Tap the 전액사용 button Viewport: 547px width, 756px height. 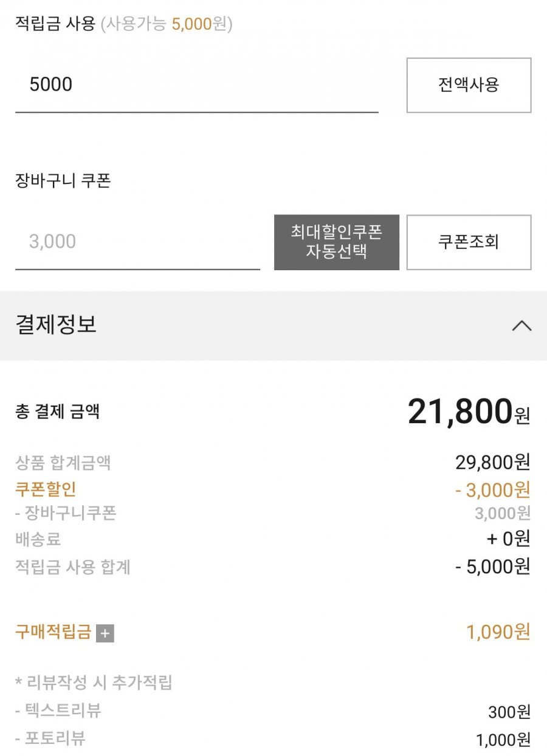(x=469, y=85)
